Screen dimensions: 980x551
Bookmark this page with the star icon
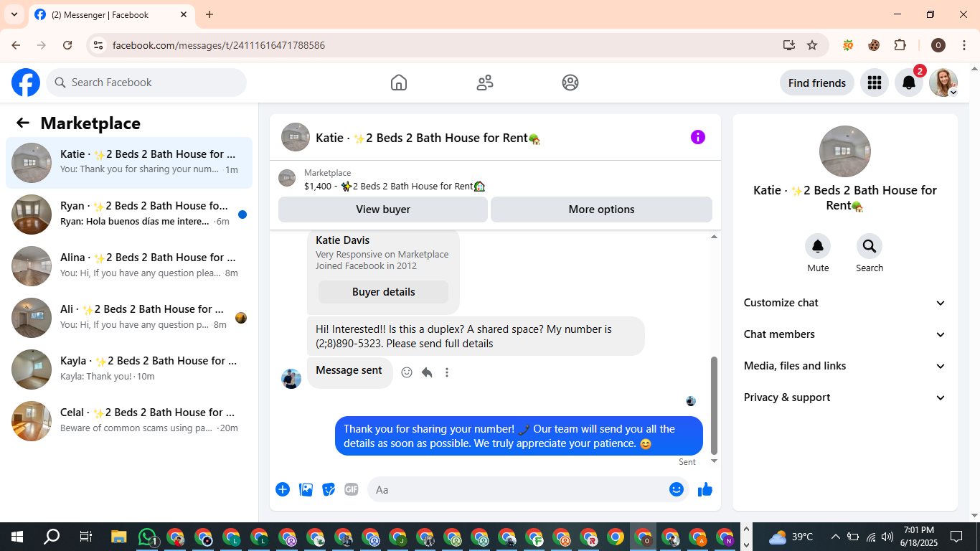(812, 45)
